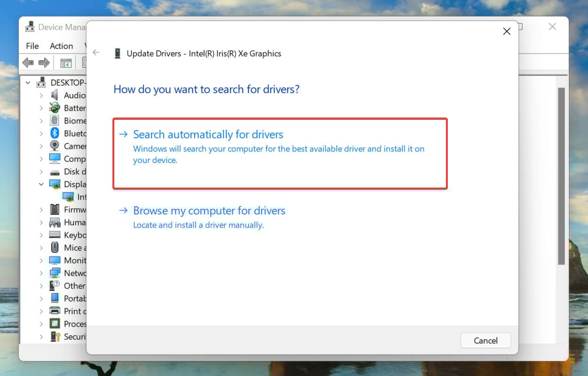Open the File menu in Device Manager
Viewport: 588px width, 376px height.
click(x=32, y=46)
